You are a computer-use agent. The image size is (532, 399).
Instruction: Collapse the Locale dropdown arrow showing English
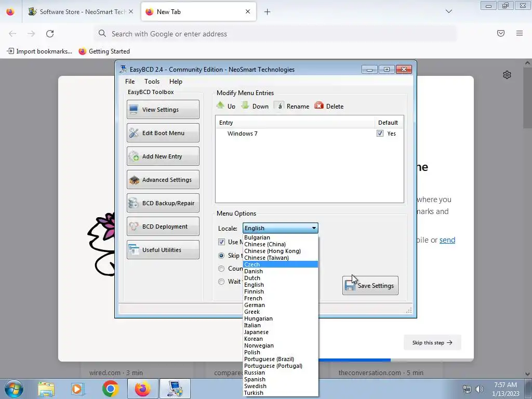[314, 228]
